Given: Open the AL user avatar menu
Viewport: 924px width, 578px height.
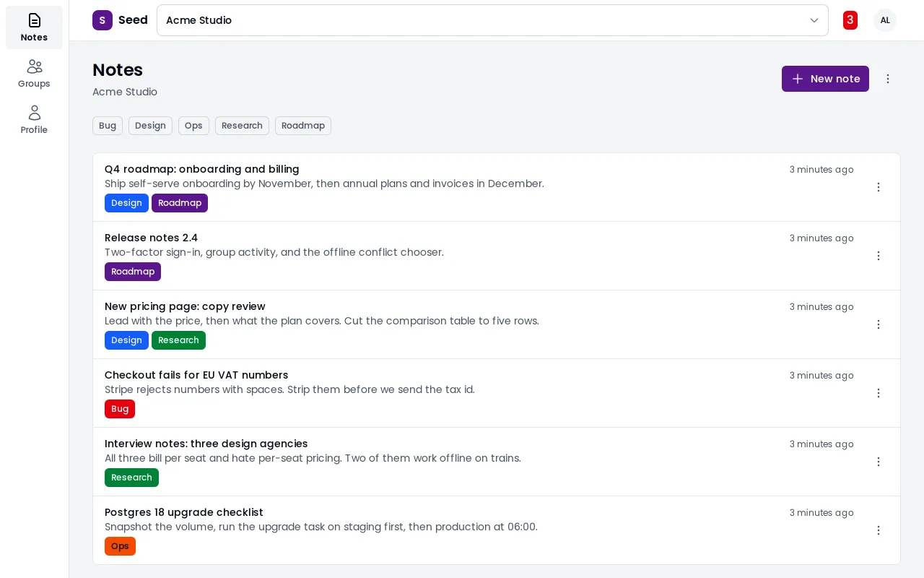Looking at the screenshot, I should point(885,20).
